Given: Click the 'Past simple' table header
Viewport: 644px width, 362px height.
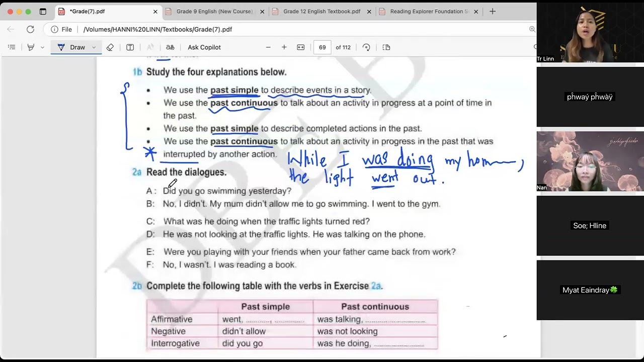Looking at the screenshot, I should coord(266,307).
